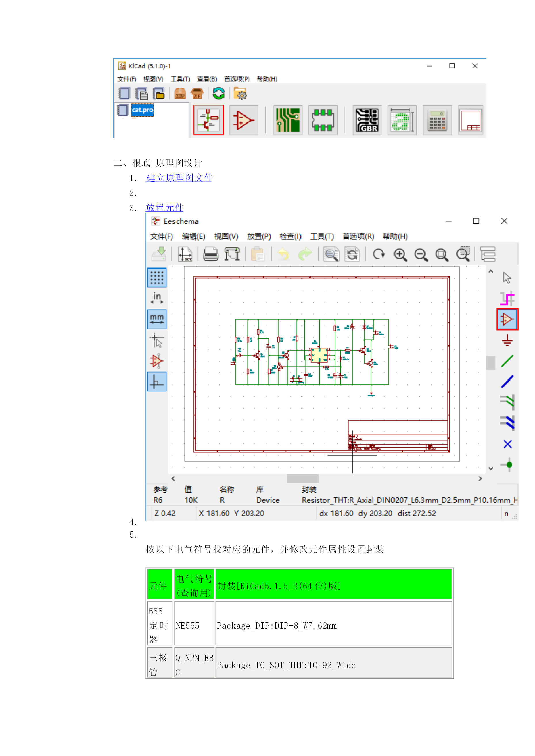Viewport: 535px width, 756px height.
Task: Click the horizontal scrollbar thumb
Action: tap(303, 479)
